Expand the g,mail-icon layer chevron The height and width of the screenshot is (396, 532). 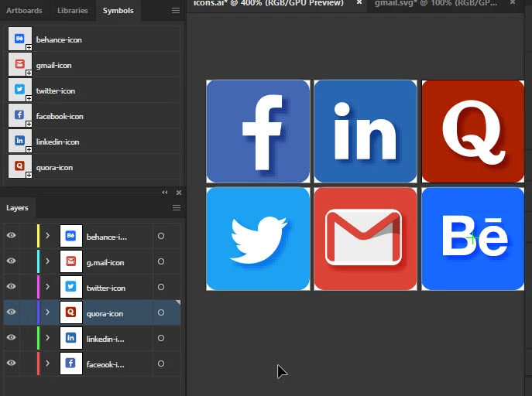coord(47,261)
